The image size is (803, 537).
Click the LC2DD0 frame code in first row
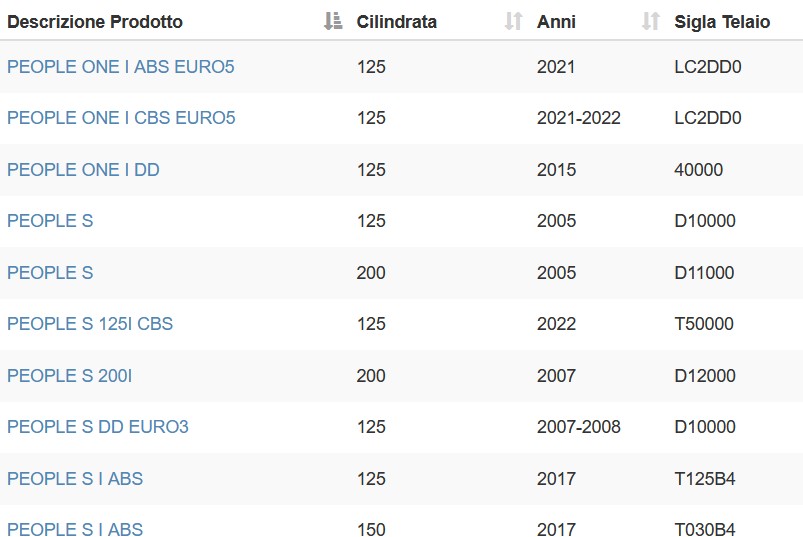(708, 67)
